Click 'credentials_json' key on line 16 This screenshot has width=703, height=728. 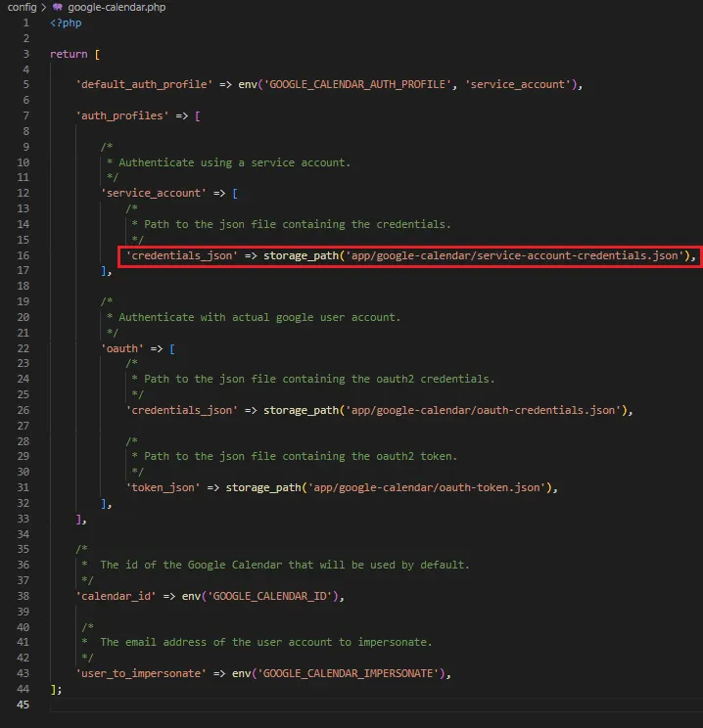point(182,255)
